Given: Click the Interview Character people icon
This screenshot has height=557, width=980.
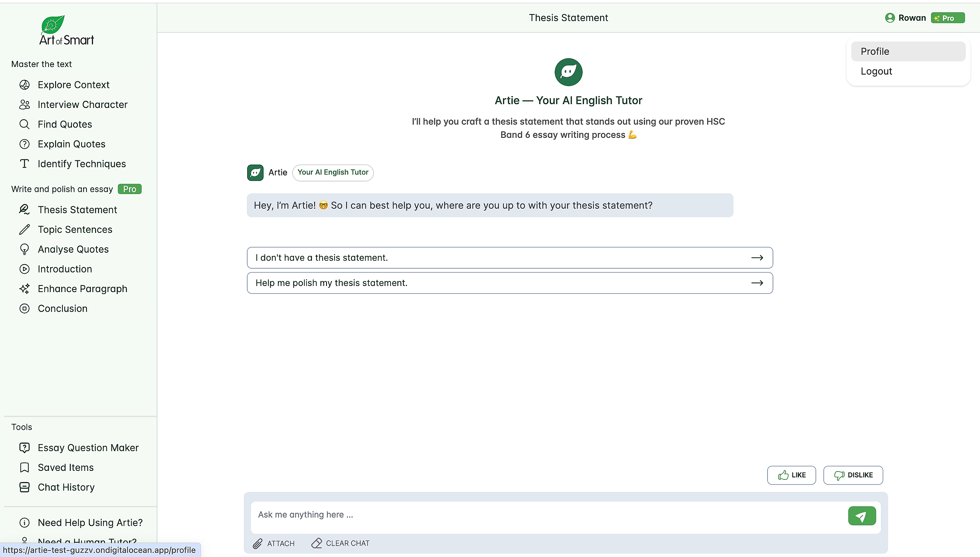Looking at the screenshot, I should pyautogui.click(x=24, y=105).
